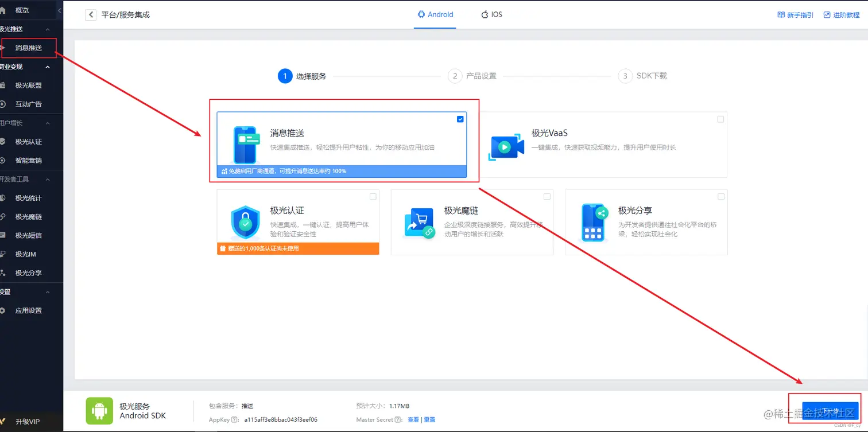This screenshot has height=432, width=868.
Task: Open 消息推送 in the sidebar
Action: (x=29, y=48)
